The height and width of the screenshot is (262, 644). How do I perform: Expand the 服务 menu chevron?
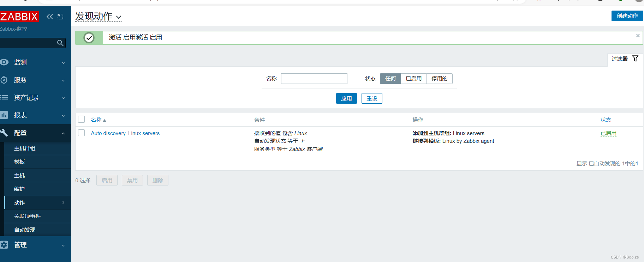(64, 80)
